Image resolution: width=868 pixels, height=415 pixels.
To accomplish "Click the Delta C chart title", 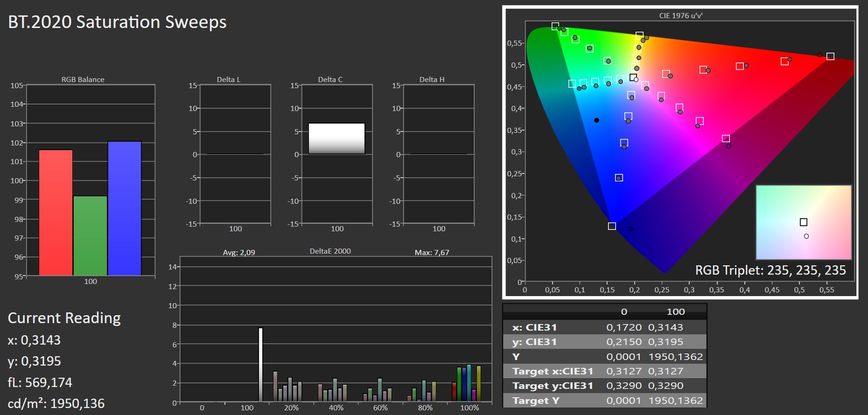I will 330,79.
